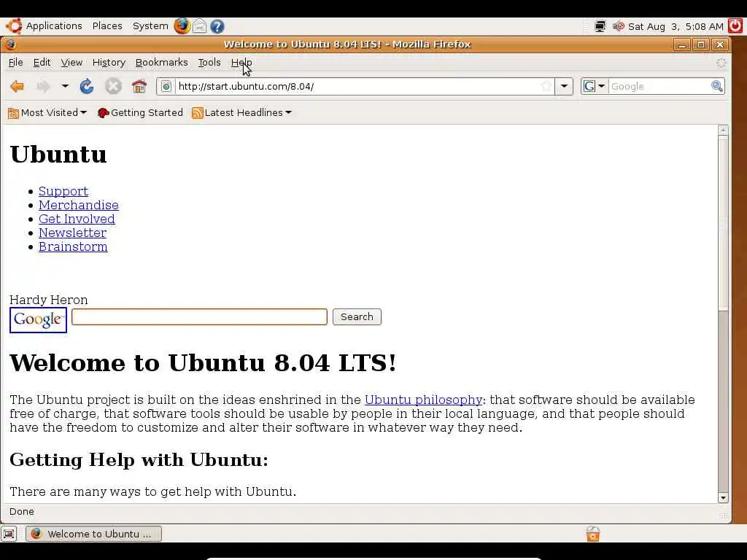Open the recent pages history dropdown arrow

pyautogui.click(x=65, y=86)
